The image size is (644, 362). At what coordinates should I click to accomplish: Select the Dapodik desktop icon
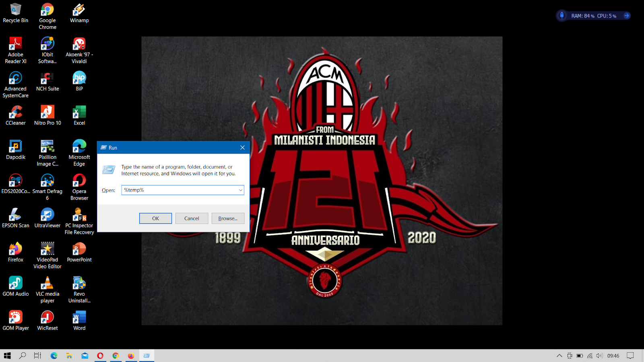coord(15,150)
